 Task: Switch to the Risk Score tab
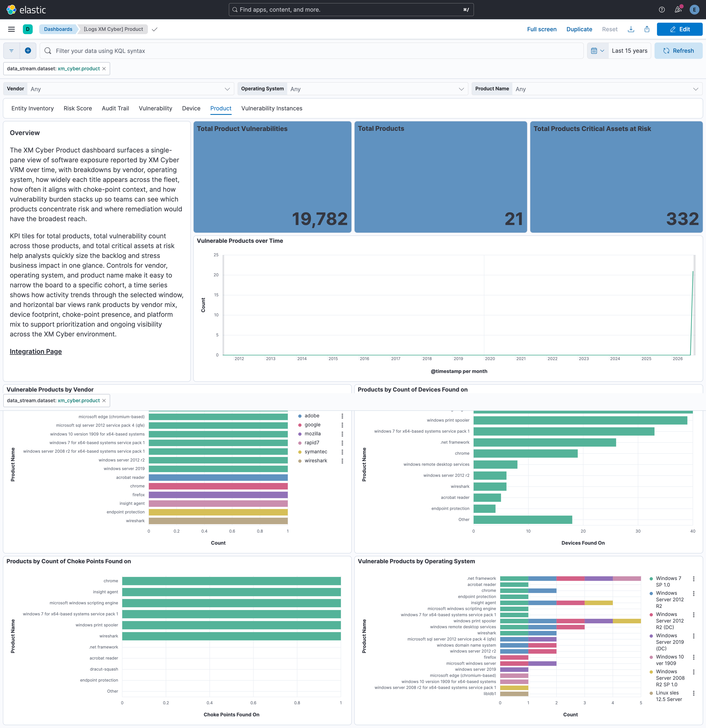(x=78, y=109)
